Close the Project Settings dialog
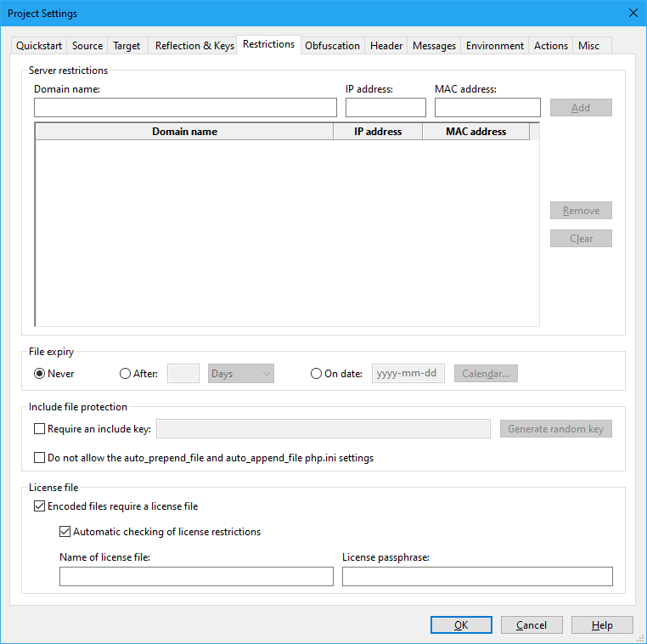 (x=633, y=13)
